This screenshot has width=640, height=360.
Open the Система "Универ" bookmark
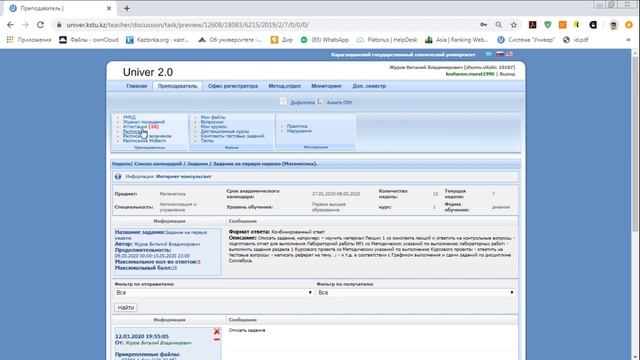(526, 40)
